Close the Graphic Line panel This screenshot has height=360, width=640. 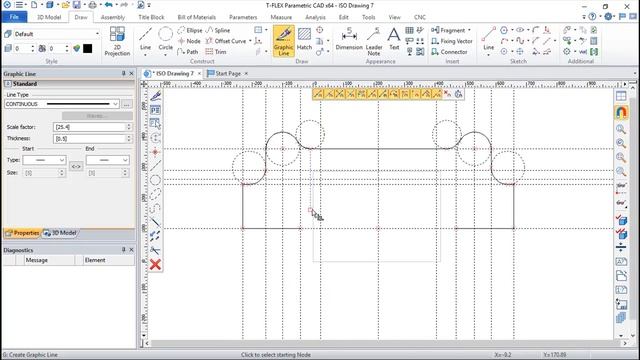(131, 73)
